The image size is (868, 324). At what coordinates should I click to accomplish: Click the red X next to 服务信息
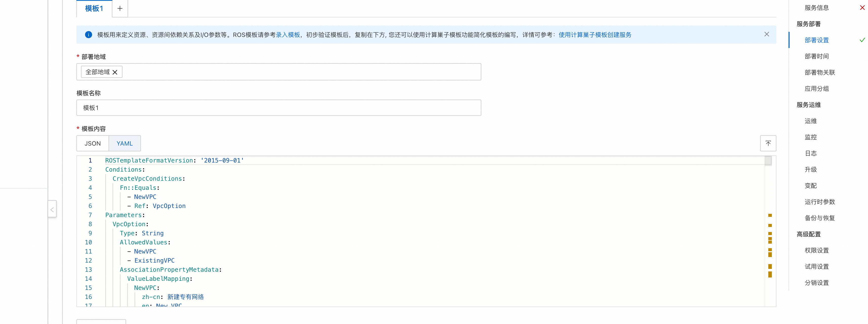point(862,8)
